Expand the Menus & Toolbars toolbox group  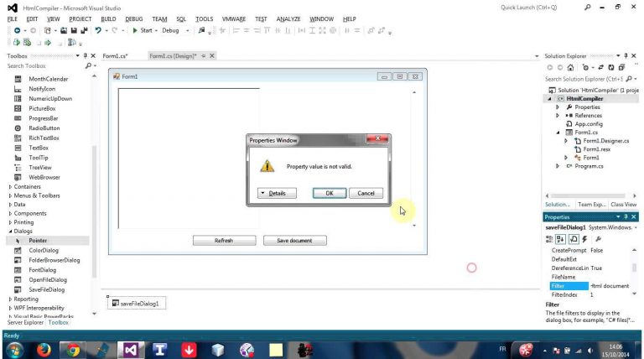pyautogui.click(x=10, y=195)
